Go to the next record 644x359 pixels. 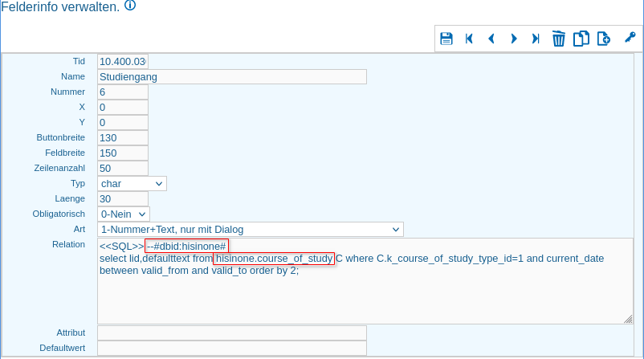514,39
